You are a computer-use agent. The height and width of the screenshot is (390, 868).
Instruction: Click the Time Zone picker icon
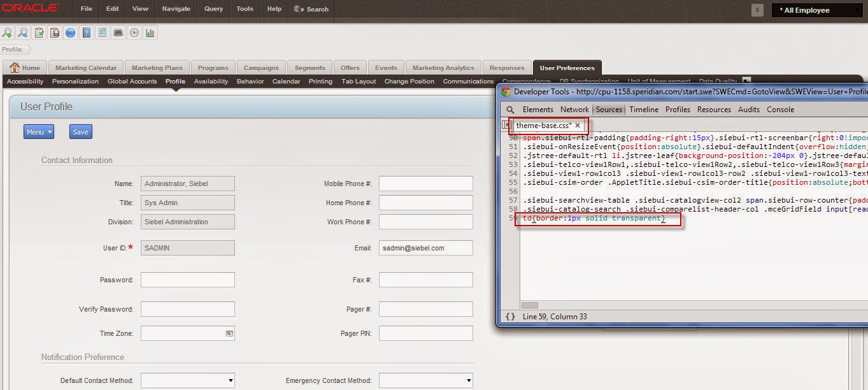(x=229, y=333)
